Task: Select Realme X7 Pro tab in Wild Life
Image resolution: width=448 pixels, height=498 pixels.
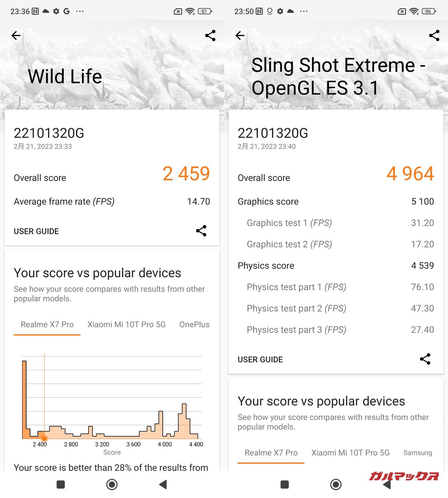Action: point(47,325)
